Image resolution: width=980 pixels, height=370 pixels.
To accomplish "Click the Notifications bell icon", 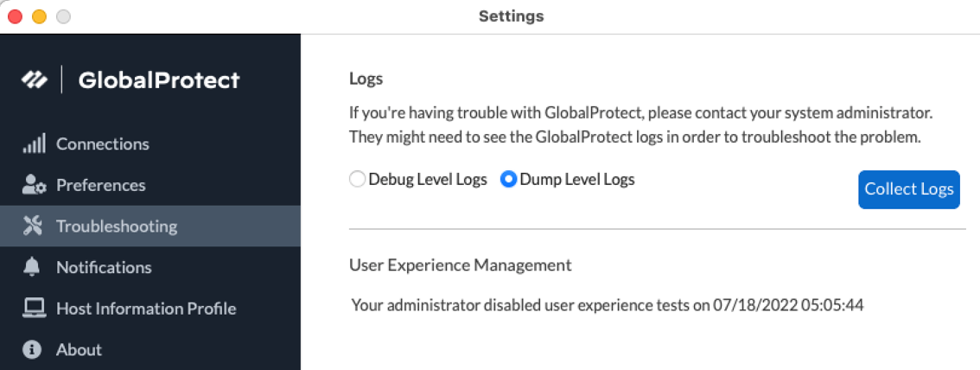I will (x=33, y=268).
